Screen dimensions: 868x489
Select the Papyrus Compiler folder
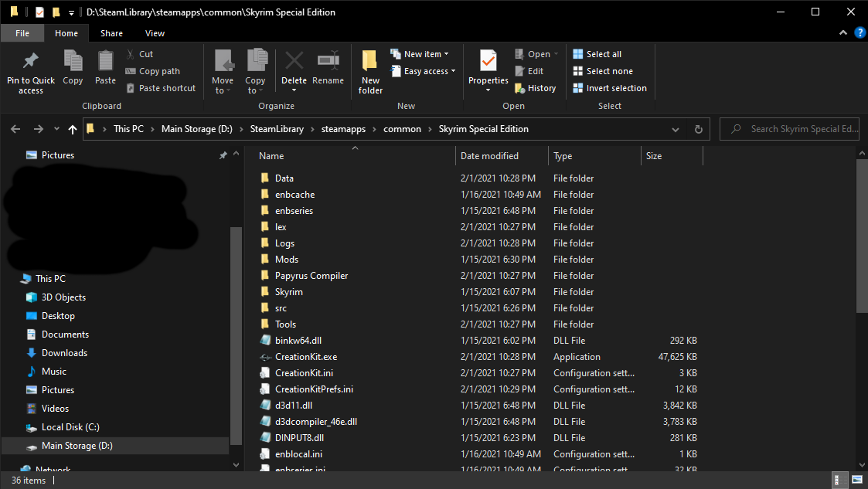pyautogui.click(x=311, y=276)
